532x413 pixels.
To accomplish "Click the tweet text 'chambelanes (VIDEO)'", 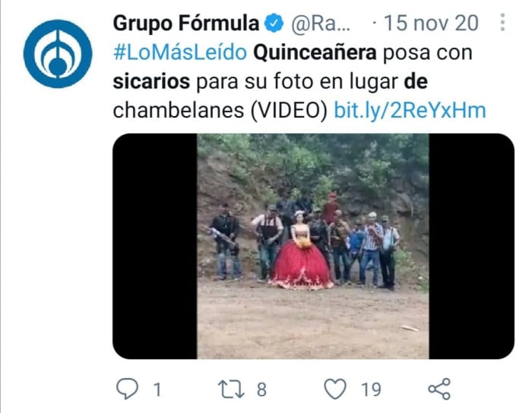I will click(x=220, y=110).
